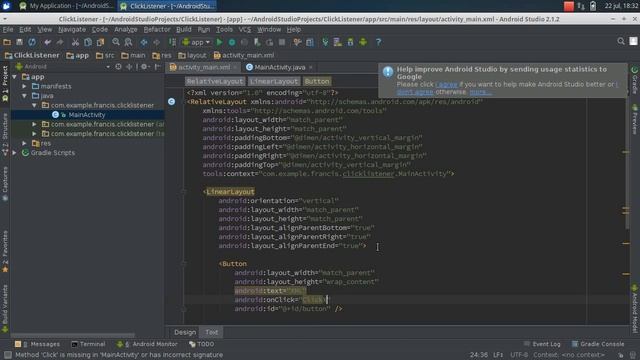This screenshot has width=640, height=360.
Task: Click the Open folder toolbar icon
Action: [x=7, y=42]
